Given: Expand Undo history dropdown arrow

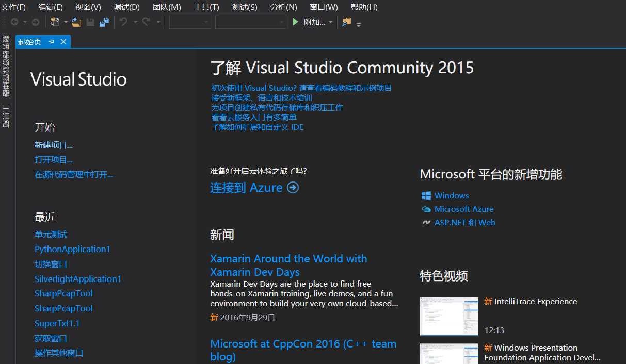Looking at the screenshot, I should [135, 22].
